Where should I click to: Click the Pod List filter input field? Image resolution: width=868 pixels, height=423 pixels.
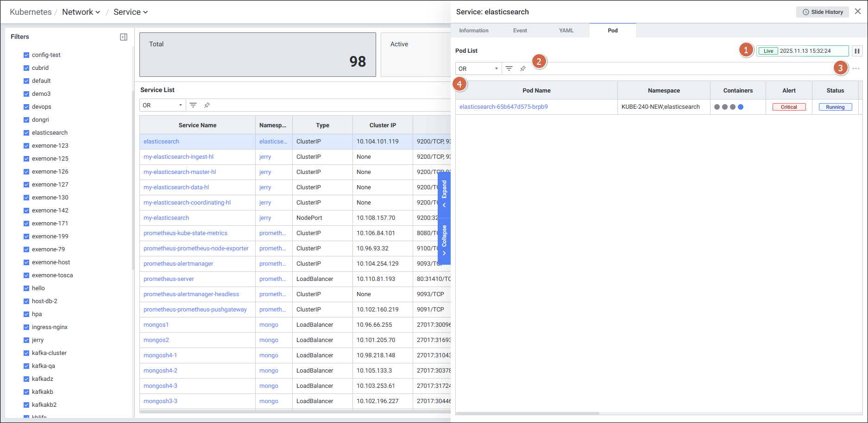coord(681,68)
